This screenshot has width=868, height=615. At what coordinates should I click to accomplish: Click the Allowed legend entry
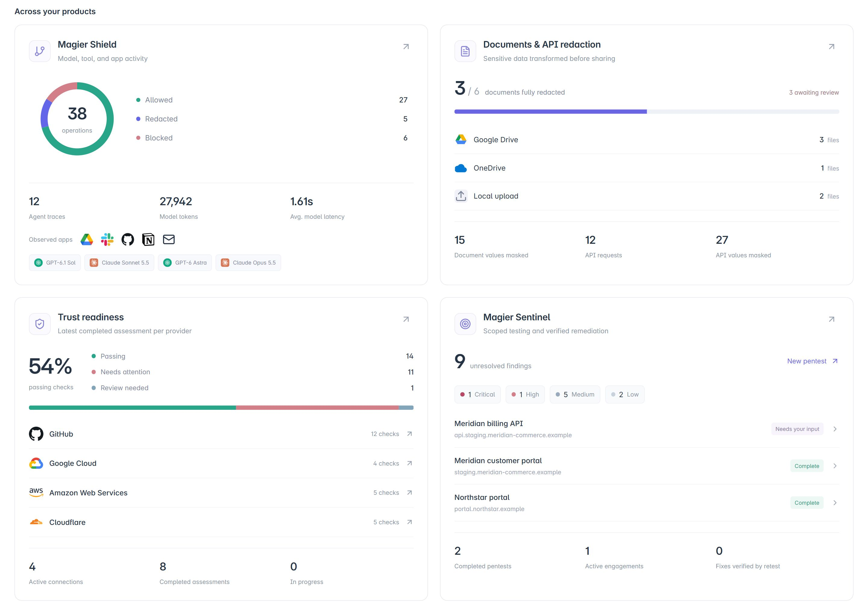(x=272, y=100)
